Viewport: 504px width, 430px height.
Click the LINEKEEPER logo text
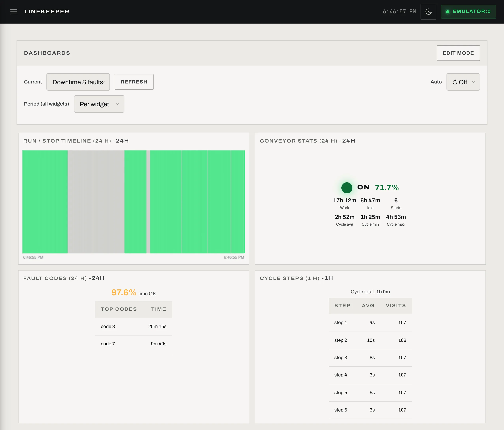[47, 12]
